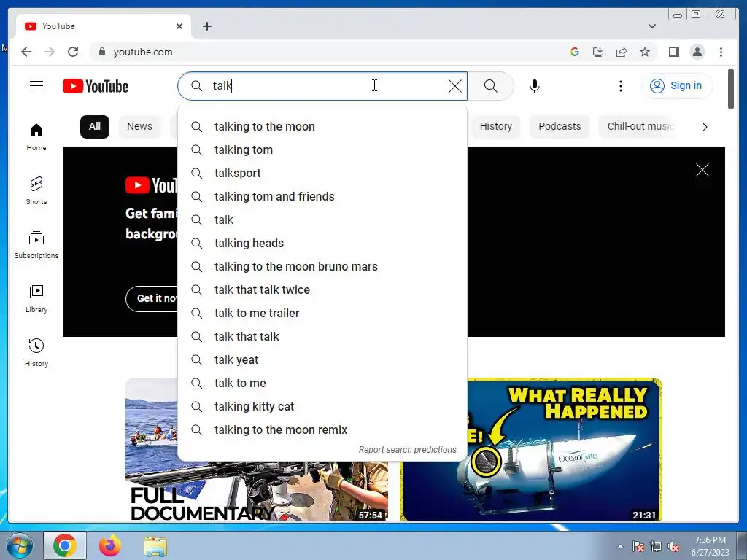
Task: Click the browser forward arrow
Action: point(50,52)
